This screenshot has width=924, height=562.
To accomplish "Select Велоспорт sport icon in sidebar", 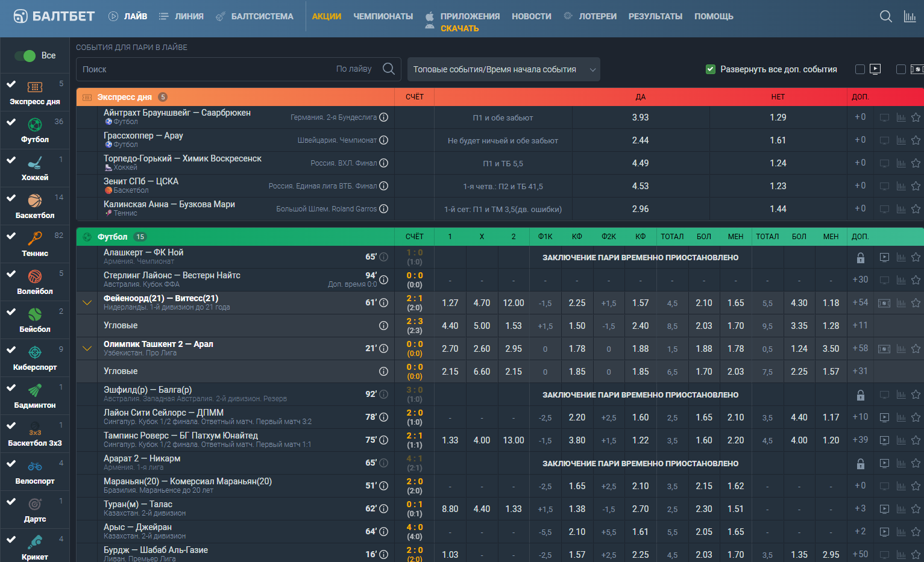I will [x=35, y=466].
